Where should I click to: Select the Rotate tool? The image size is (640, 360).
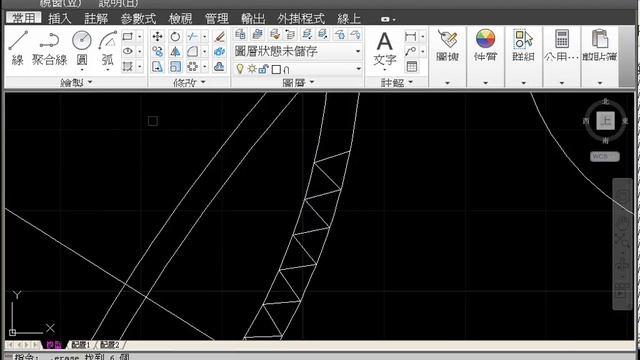(175, 36)
